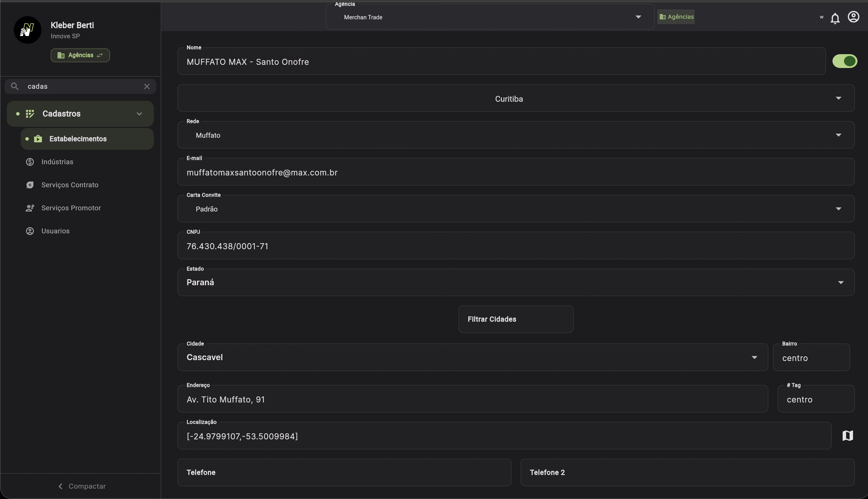Click Compactar to collapse sidebar
868x499 pixels.
pyautogui.click(x=82, y=486)
